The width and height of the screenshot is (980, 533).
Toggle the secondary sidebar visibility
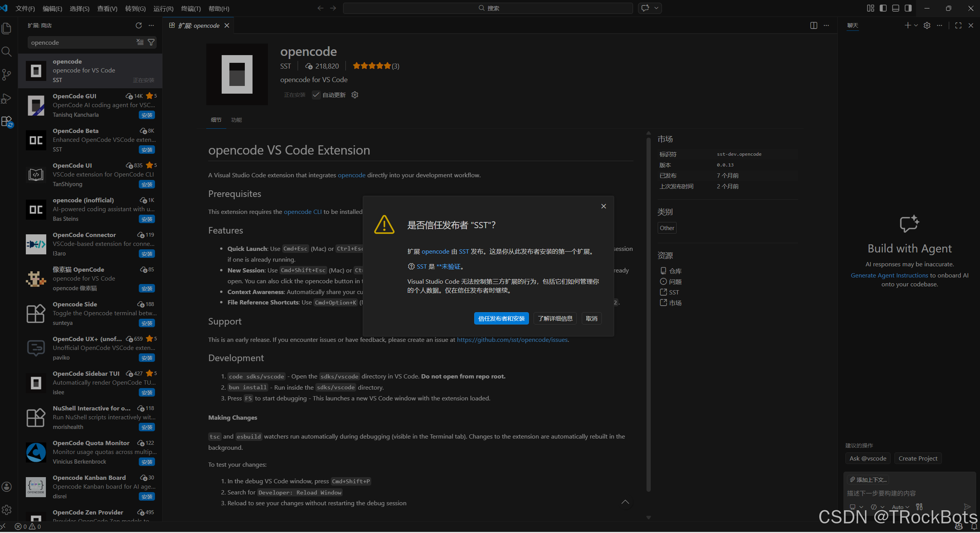(908, 8)
